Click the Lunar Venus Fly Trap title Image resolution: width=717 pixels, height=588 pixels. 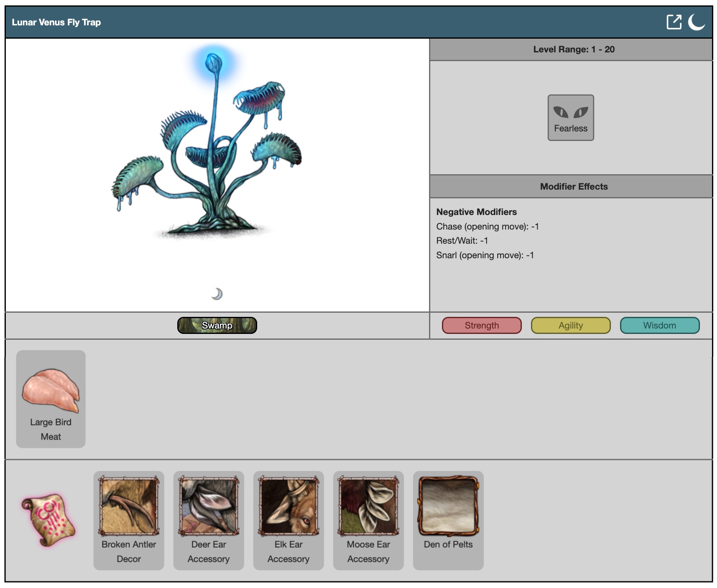[56, 22]
